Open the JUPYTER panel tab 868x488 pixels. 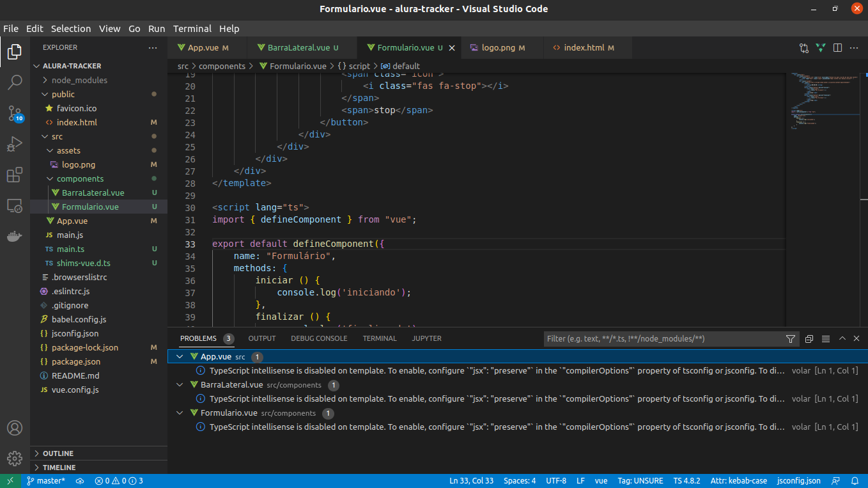[x=427, y=338]
